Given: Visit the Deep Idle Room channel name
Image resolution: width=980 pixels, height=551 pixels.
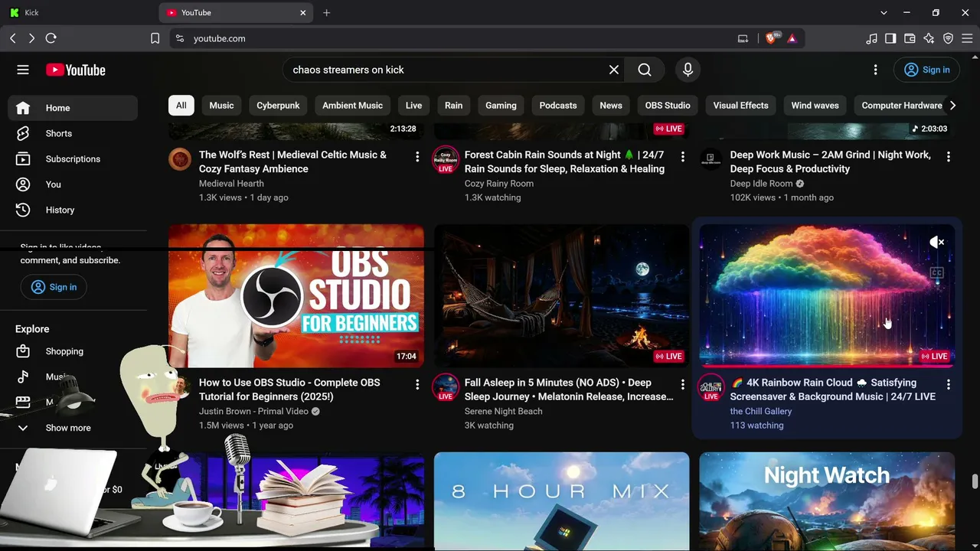Looking at the screenshot, I should [x=762, y=184].
